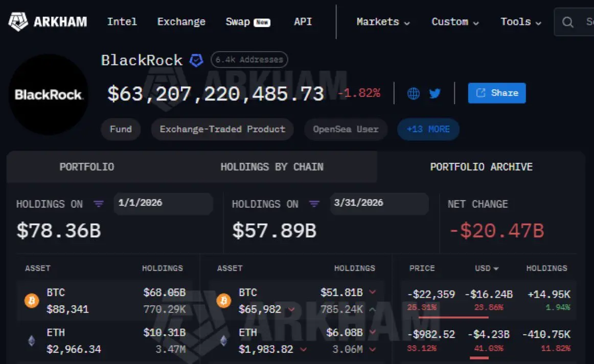Open the search magnifier icon

coord(567,22)
